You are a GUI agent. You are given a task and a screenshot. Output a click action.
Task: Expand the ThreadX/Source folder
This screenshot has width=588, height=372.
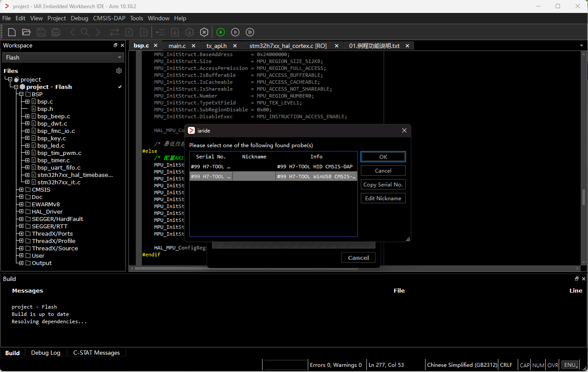(x=21, y=248)
